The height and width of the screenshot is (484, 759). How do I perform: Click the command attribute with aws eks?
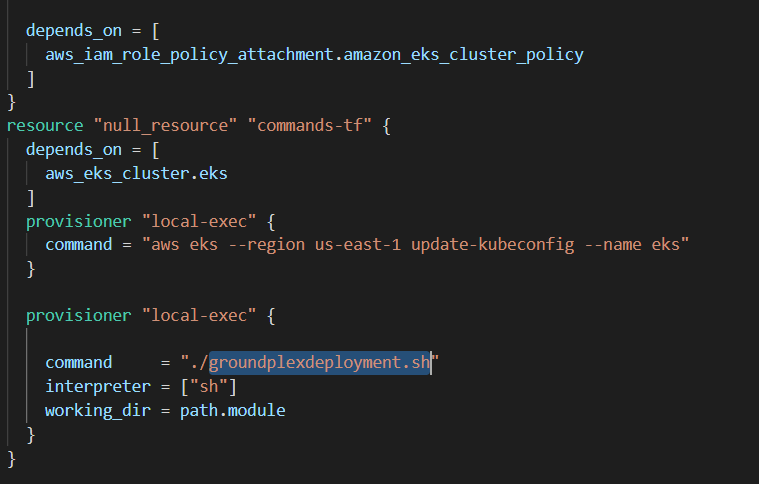coord(79,245)
